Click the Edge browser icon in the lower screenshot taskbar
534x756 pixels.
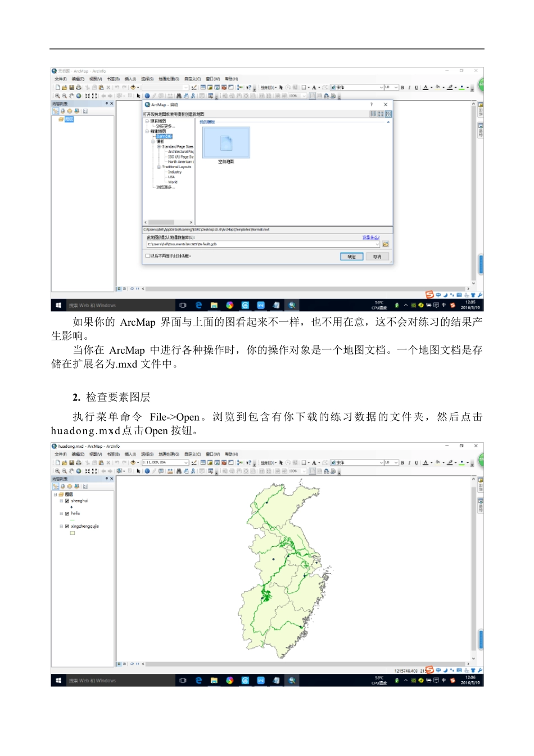click(198, 681)
